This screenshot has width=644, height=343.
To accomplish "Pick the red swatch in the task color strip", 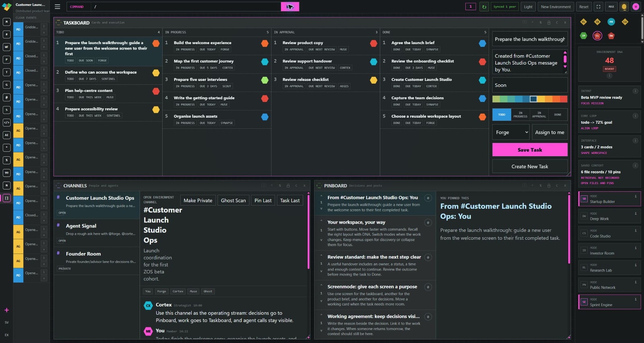I will [563, 99].
